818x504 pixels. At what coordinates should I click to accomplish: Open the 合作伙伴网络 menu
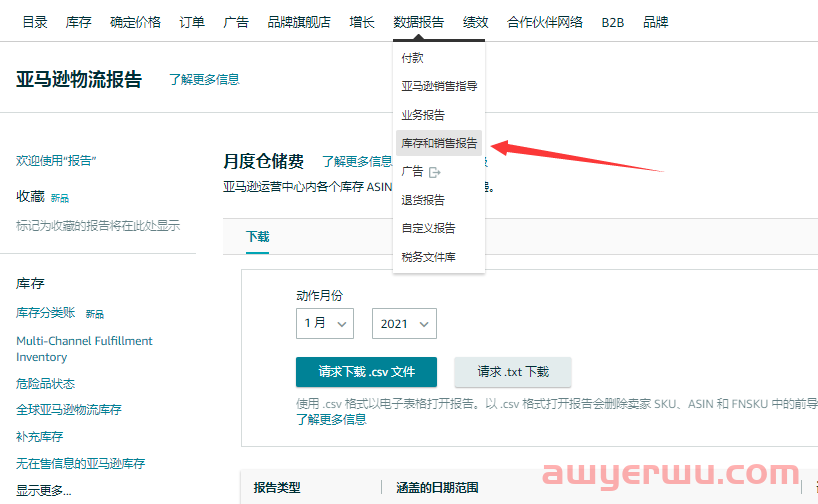coord(545,22)
